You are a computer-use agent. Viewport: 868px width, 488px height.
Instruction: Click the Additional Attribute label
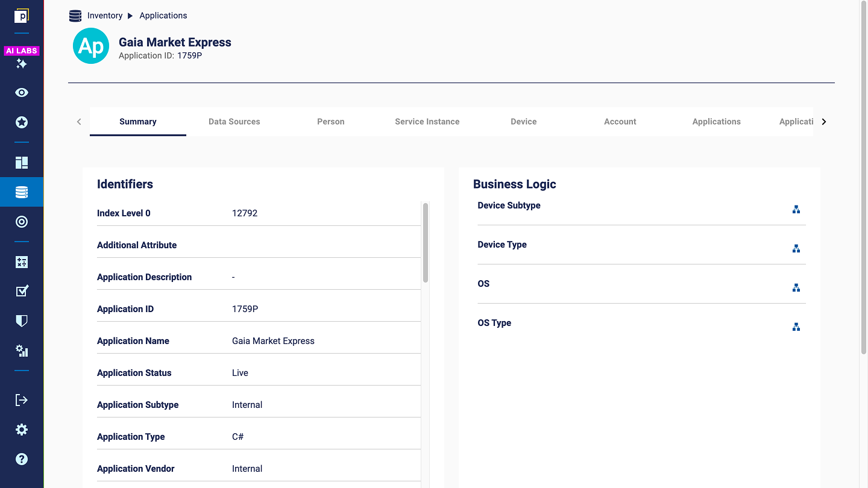point(137,245)
